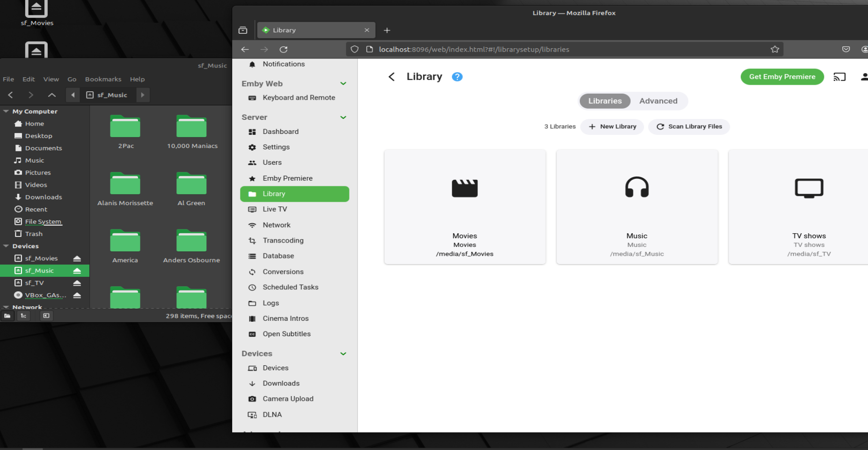Open Scheduled Tasks page
Screen dimensions: 868x450
294,287
